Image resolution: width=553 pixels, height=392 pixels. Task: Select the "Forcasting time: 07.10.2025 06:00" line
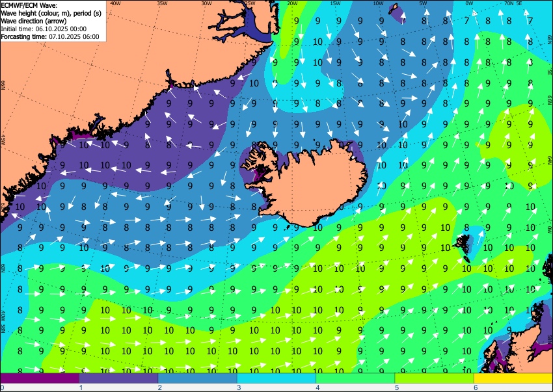click(50, 36)
